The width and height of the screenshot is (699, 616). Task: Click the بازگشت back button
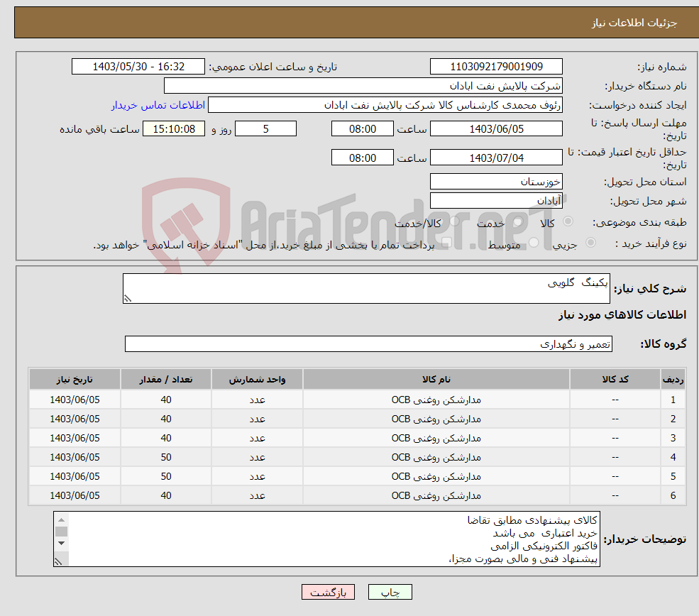coord(328,592)
